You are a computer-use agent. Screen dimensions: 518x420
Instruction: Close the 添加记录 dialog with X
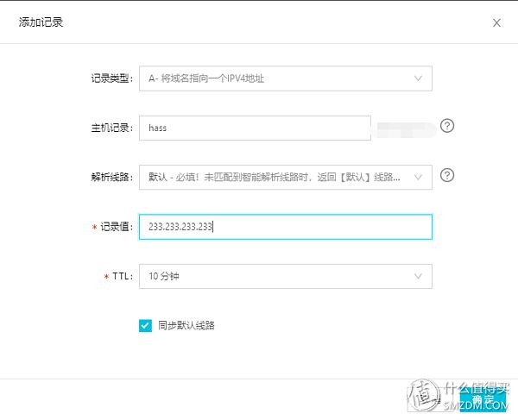click(496, 22)
